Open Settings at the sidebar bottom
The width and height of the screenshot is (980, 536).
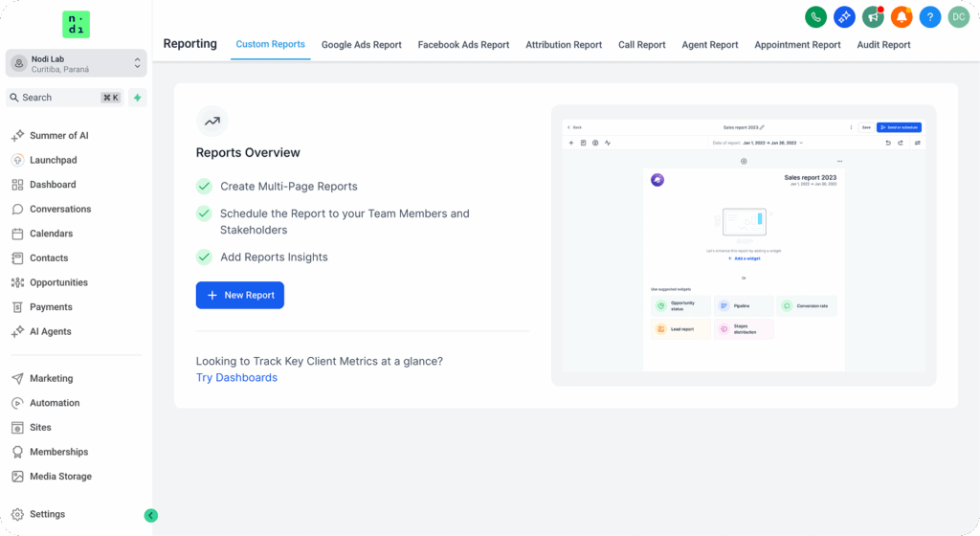click(x=47, y=514)
